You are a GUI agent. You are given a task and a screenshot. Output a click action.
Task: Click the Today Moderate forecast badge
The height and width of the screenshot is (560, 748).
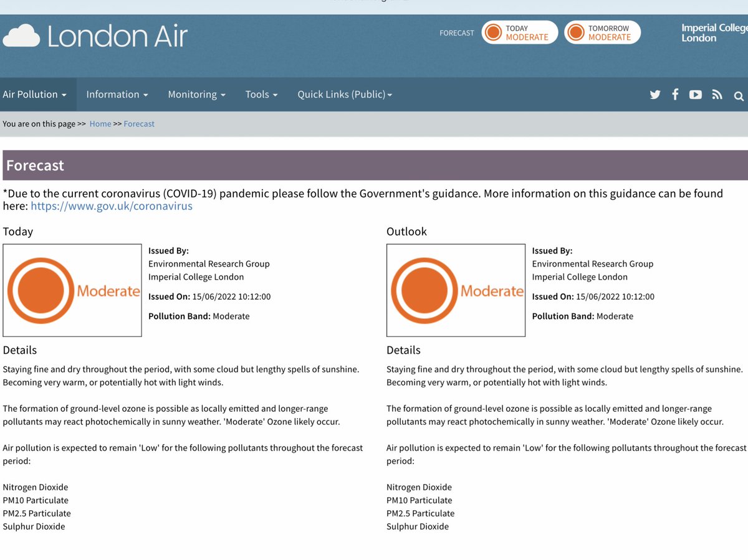coord(519,32)
